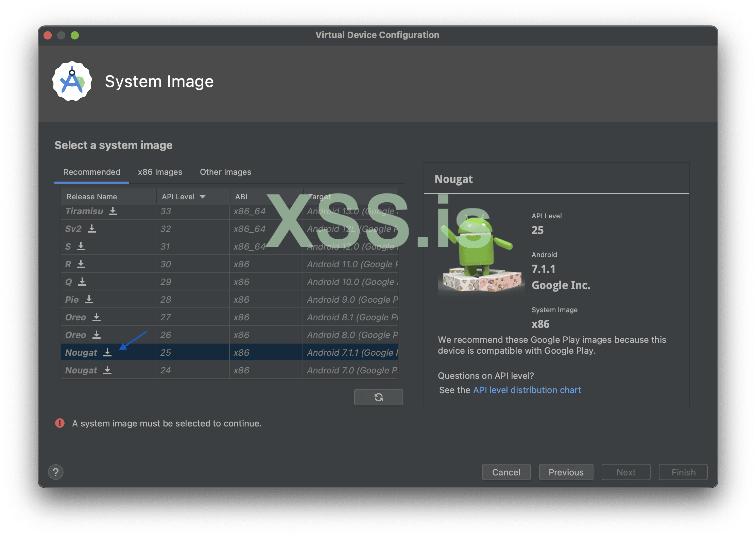
Task: Sort by API Level dropdown arrow
Action: pyautogui.click(x=203, y=197)
